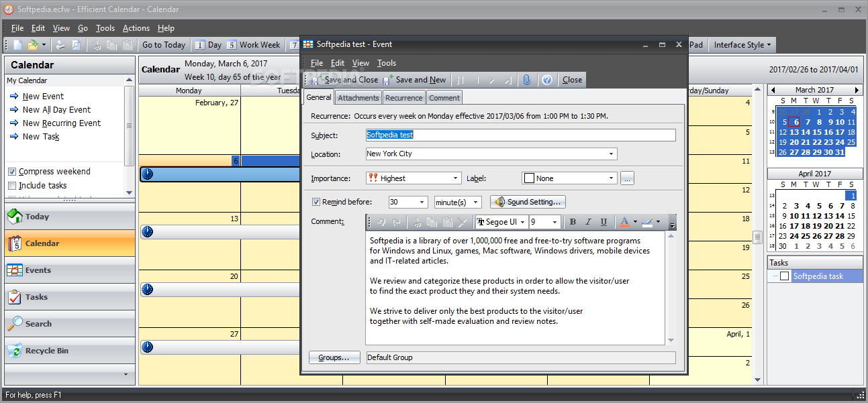Click Last item navigation arrow in event toolbar
This screenshot has width=868, height=403.
508,80
